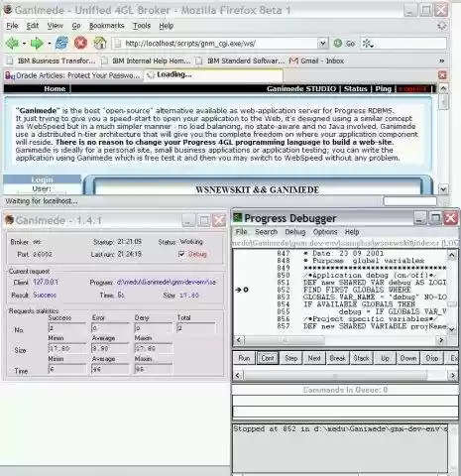Viewport: 461px width, 476px height.
Task: Open the Firefox Bookmarks menu
Action: tap(107, 26)
